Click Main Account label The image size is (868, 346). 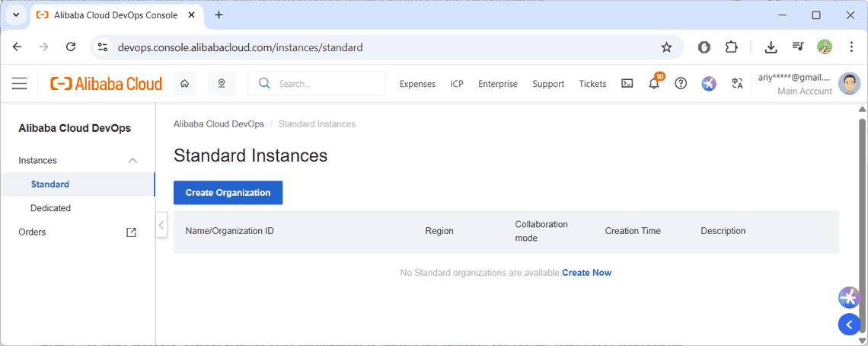pyautogui.click(x=804, y=91)
